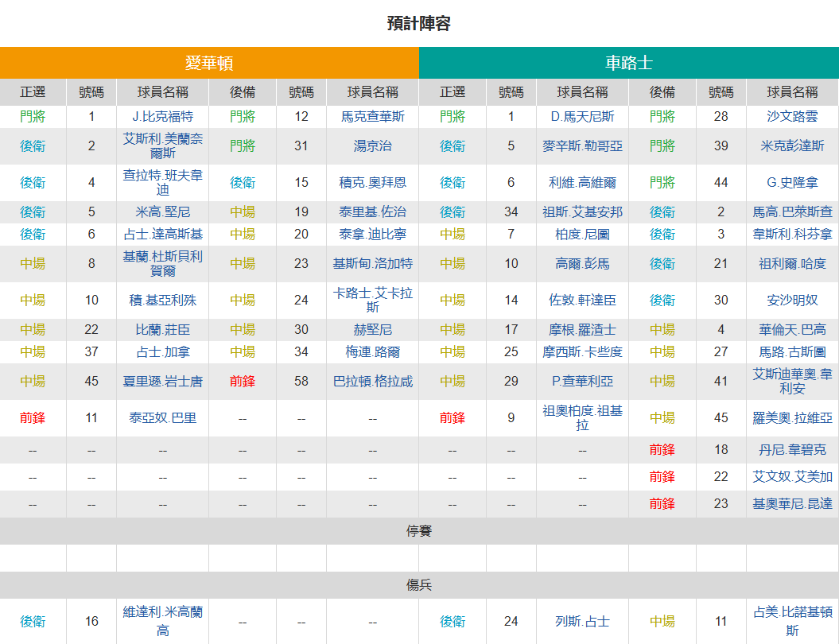Image resolution: width=839 pixels, height=644 pixels.
Task: Click the 愛華頓 team header
Action: tap(209, 63)
